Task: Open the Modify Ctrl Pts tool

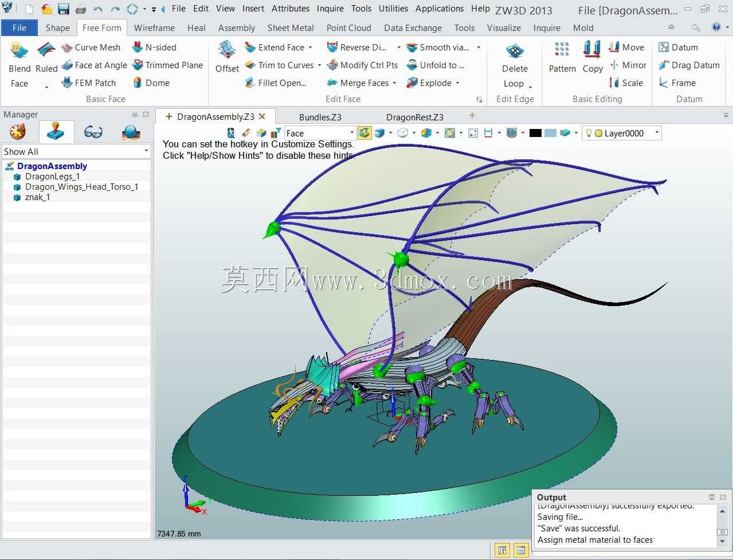Action: coord(362,65)
